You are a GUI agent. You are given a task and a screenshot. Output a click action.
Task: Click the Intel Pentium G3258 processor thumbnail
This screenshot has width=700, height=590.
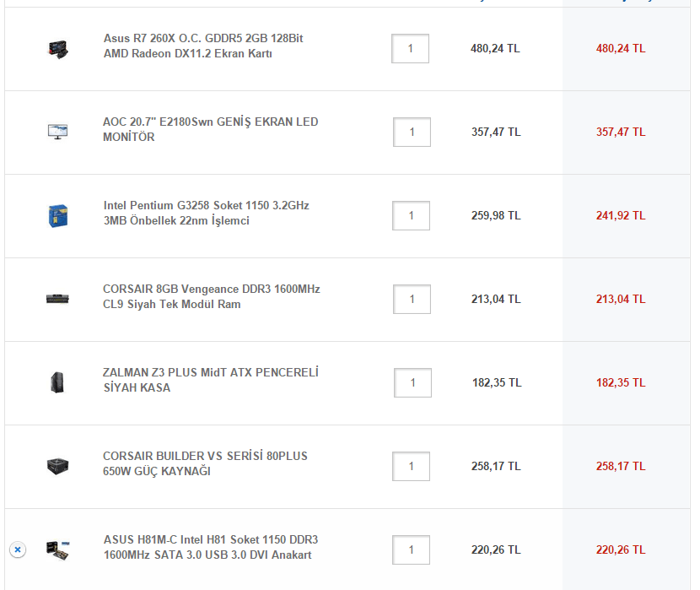[x=58, y=215]
